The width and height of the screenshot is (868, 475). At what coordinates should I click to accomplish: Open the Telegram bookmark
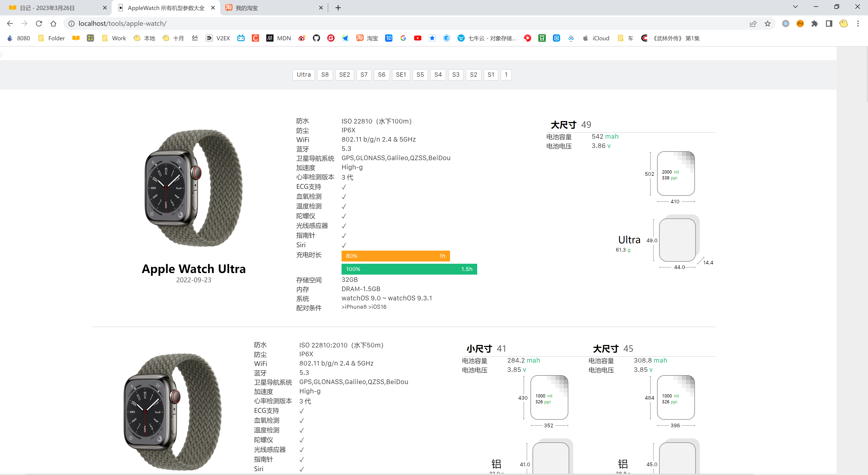[345, 38]
